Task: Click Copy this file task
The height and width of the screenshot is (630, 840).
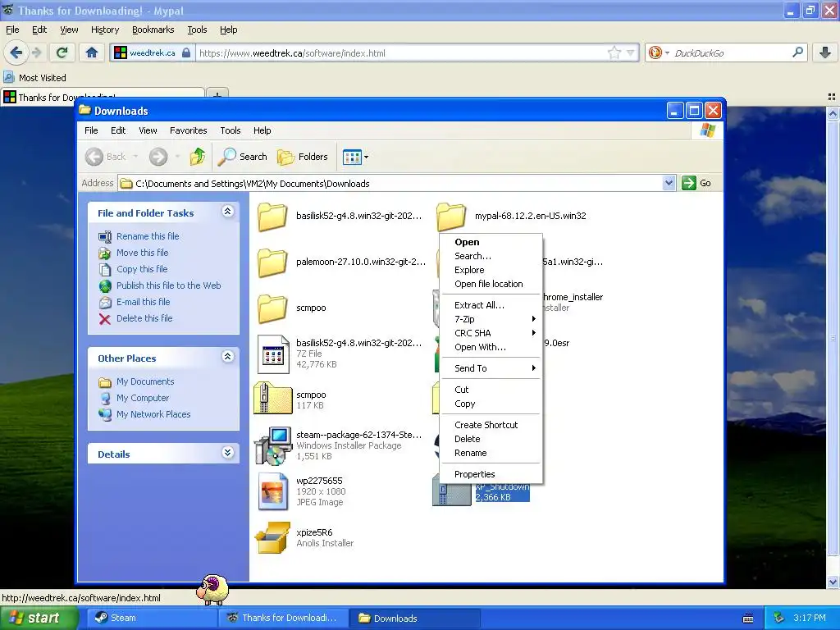Action: coord(142,269)
